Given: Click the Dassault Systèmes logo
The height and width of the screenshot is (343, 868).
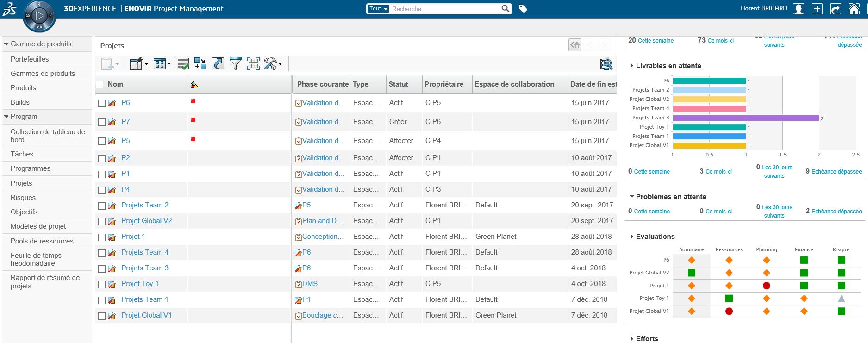Looking at the screenshot, I should [9, 9].
